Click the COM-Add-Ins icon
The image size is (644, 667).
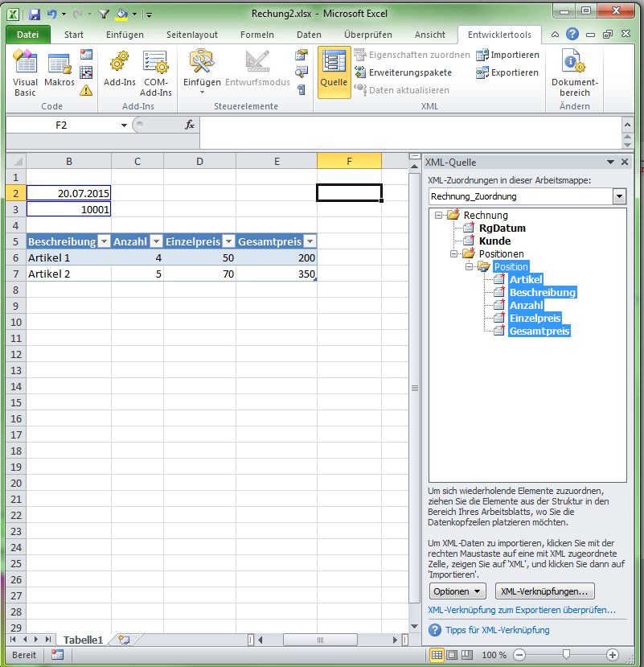point(158,72)
